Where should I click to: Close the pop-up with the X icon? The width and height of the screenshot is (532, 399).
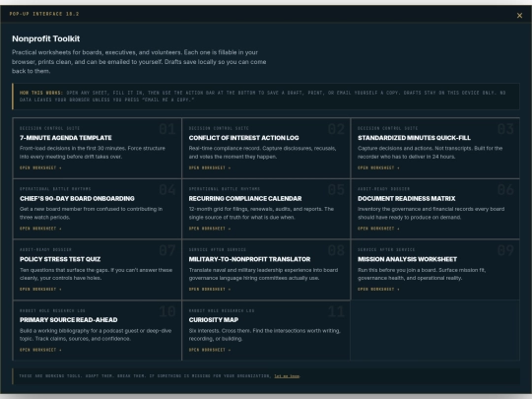(x=519, y=15)
